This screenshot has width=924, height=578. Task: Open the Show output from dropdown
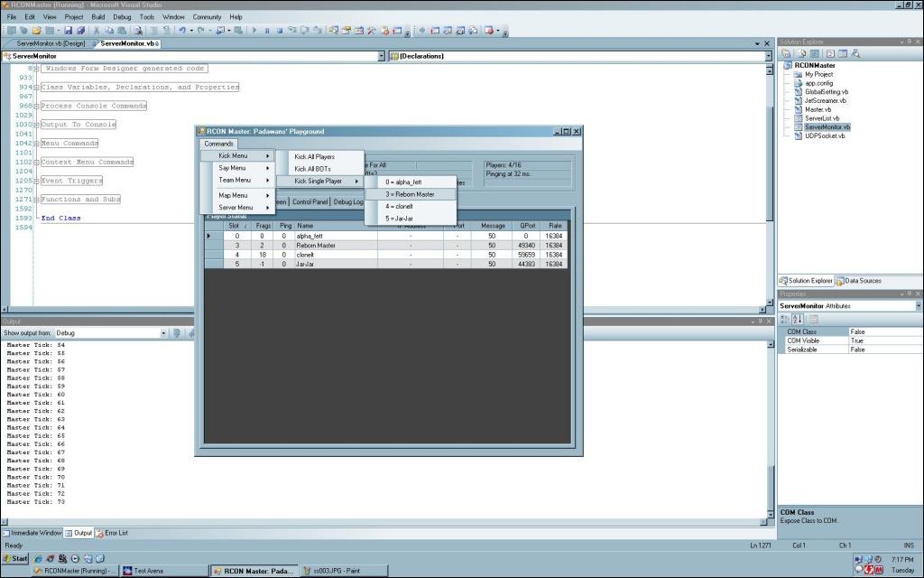coord(163,333)
